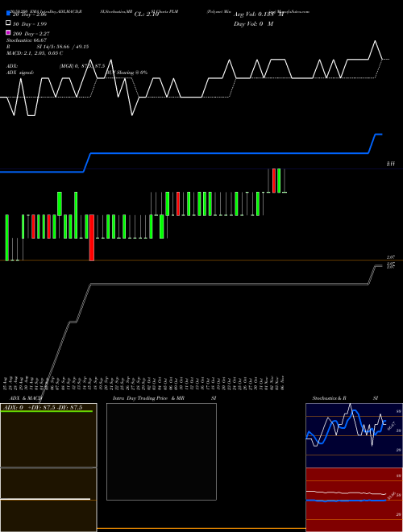Click the 'Stochastics: 66.67' value line
Screen dimensions: 403x532
coord(27,40)
